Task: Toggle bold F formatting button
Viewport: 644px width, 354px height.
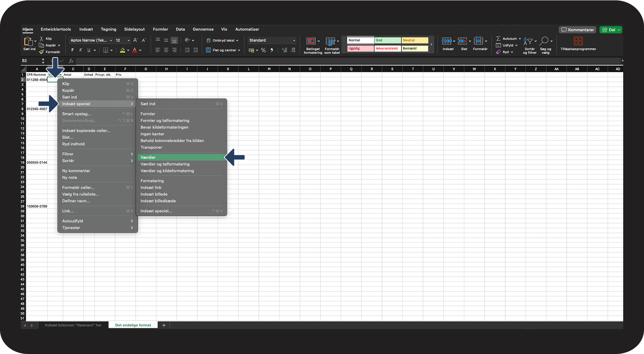Action: 73,50
